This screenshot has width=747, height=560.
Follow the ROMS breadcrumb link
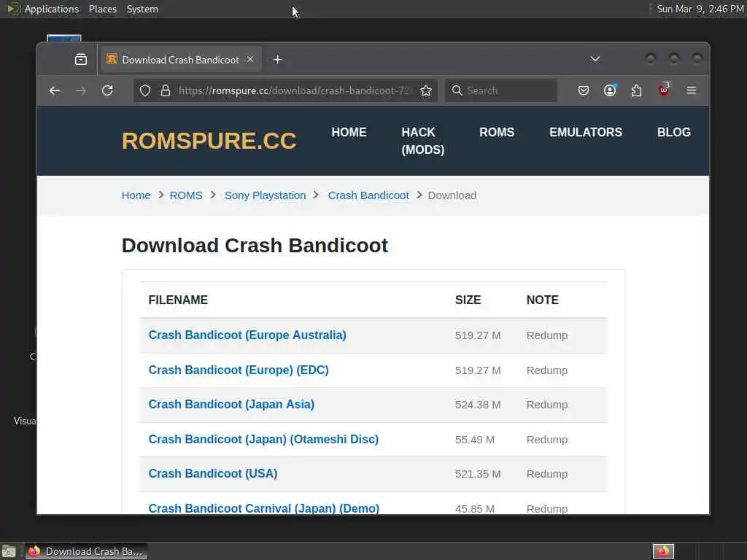[186, 195]
